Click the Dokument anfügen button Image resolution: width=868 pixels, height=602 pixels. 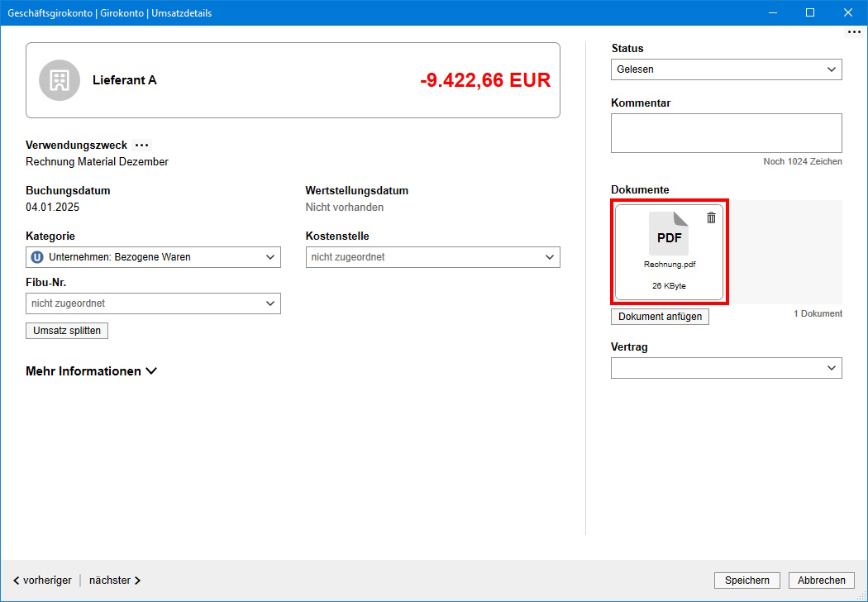tap(660, 317)
